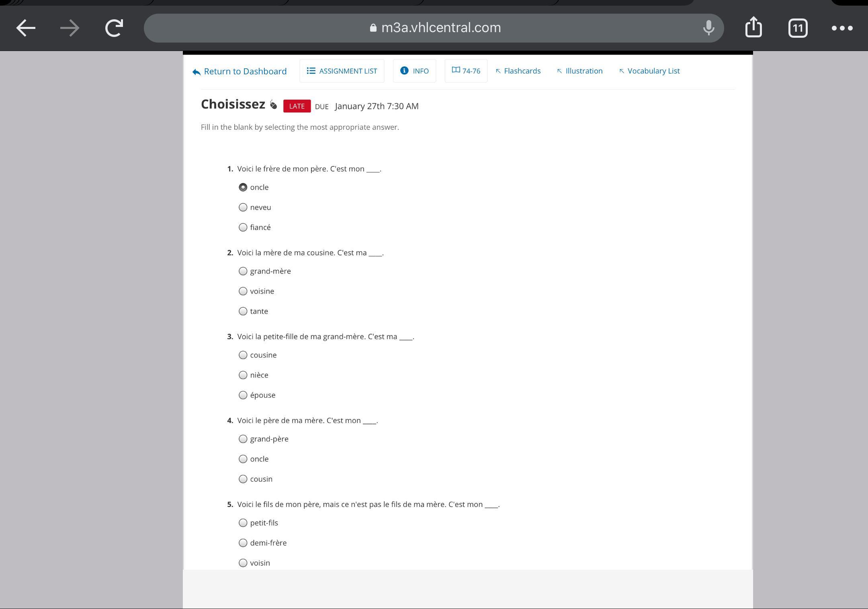Image resolution: width=868 pixels, height=609 pixels.
Task: Tap the m3a.vhlcentral.com address bar
Action: [x=434, y=28]
